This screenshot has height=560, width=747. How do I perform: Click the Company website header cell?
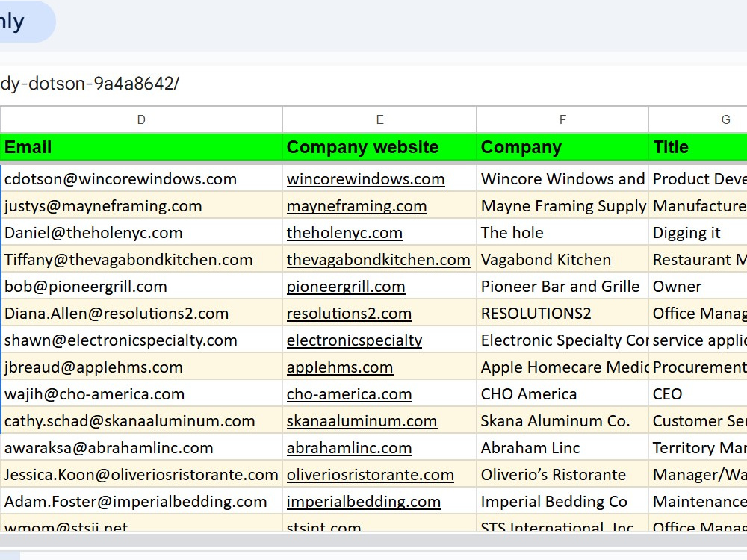(379, 147)
